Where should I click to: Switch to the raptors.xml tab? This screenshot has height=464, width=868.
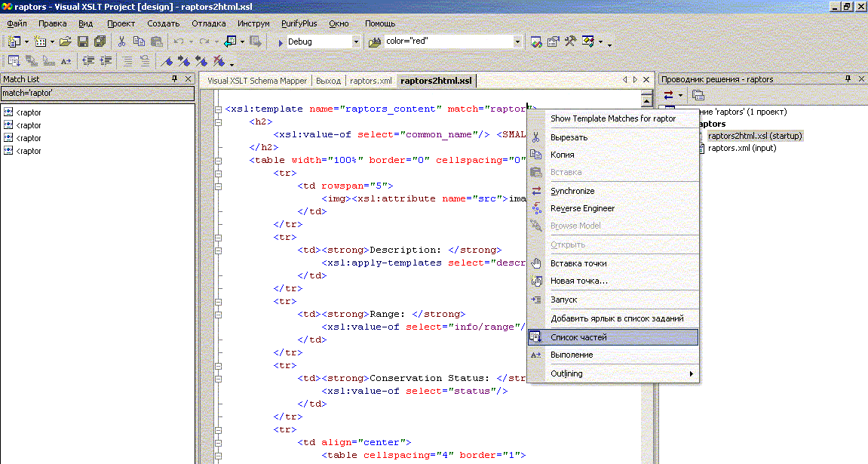click(370, 81)
